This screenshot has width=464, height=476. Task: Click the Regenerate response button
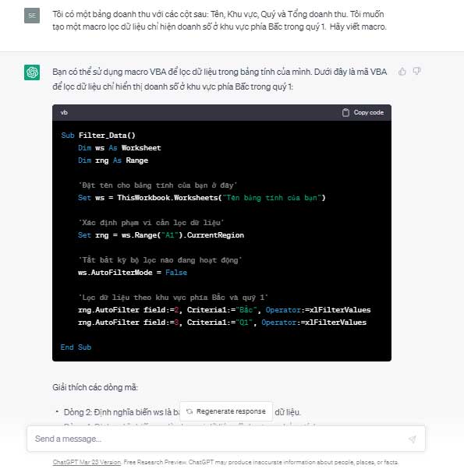(226, 411)
